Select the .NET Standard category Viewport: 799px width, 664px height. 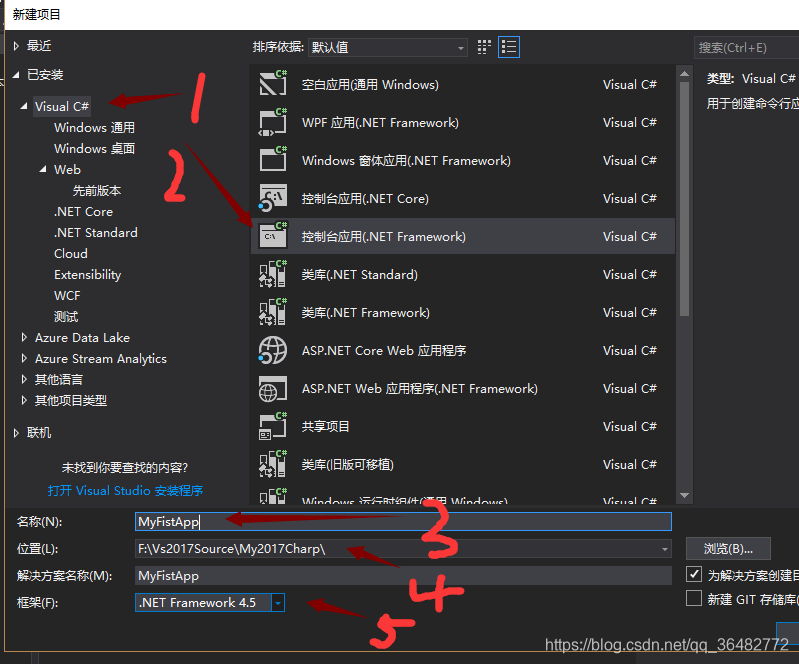pos(95,232)
